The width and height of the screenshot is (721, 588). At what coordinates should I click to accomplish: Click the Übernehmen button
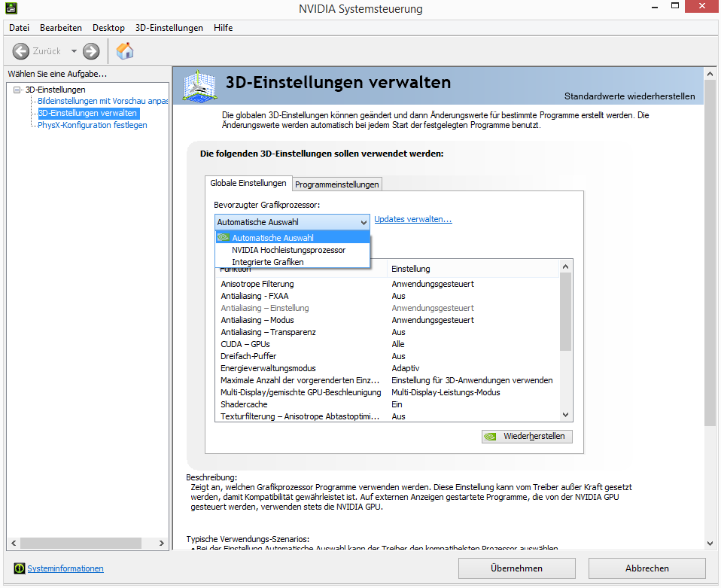click(x=517, y=568)
